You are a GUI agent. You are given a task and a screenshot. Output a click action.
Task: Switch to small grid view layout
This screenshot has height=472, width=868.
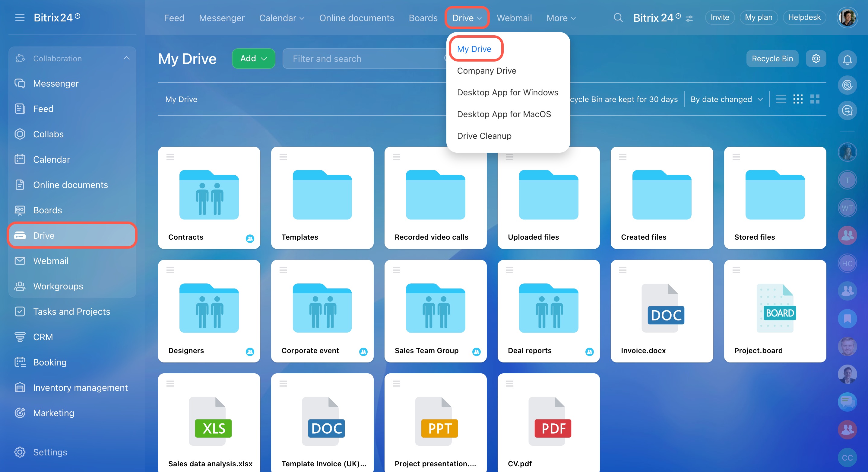tap(798, 99)
